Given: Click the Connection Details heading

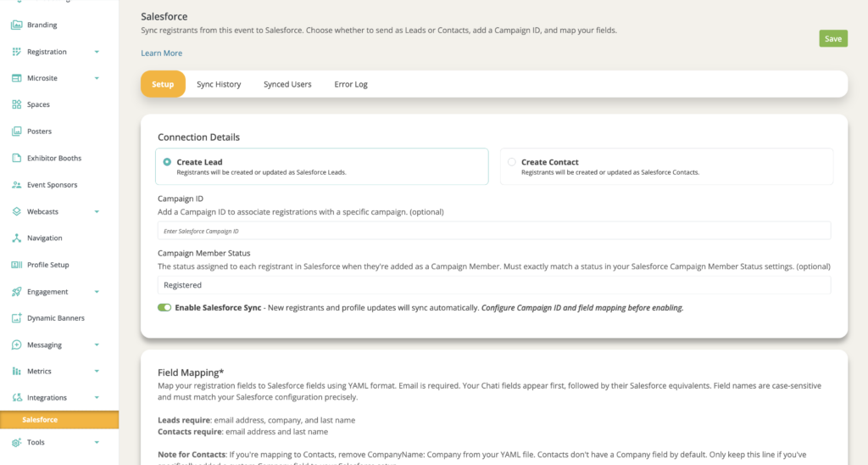Looking at the screenshot, I should 198,137.
